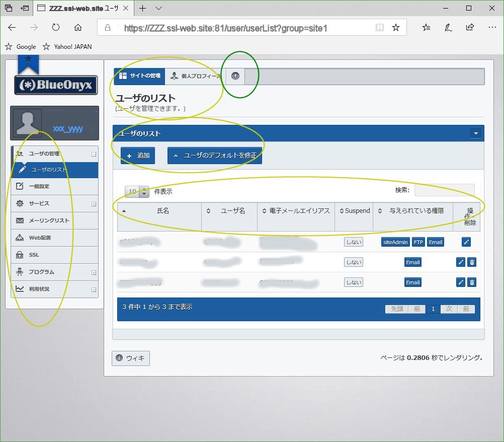The image size is (504, 442).
Task: Select the サイトの管理 tab
Action: click(139, 76)
